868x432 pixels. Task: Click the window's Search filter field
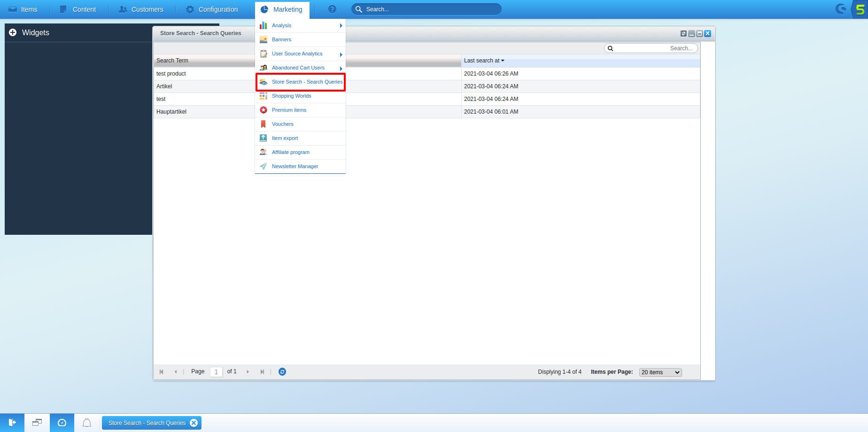tap(651, 48)
